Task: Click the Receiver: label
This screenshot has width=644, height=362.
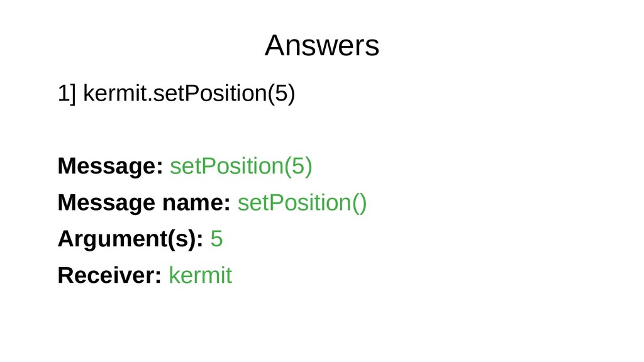Action: click(109, 275)
